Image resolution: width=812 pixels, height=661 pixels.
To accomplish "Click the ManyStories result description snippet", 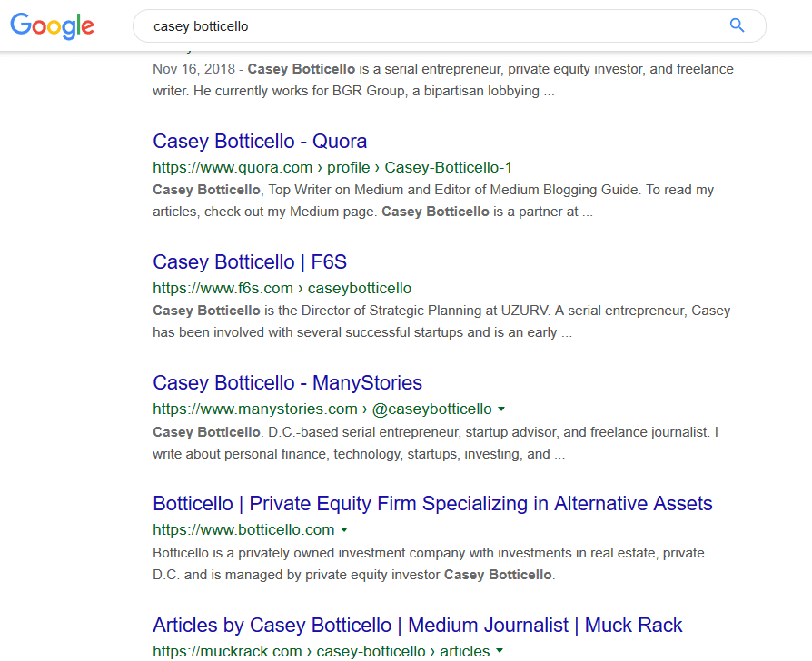I will point(435,443).
